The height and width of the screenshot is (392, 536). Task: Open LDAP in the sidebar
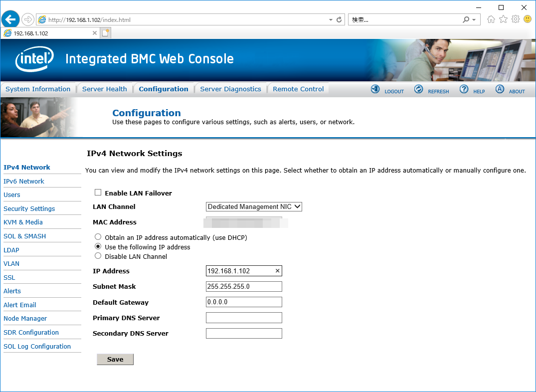[x=11, y=250]
